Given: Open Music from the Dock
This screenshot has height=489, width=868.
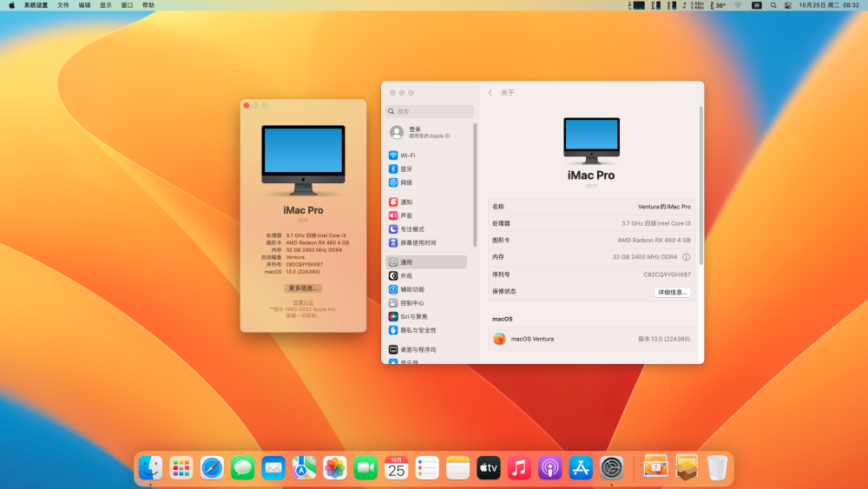Looking at the screenshot, I should click(x=519, y=468).
